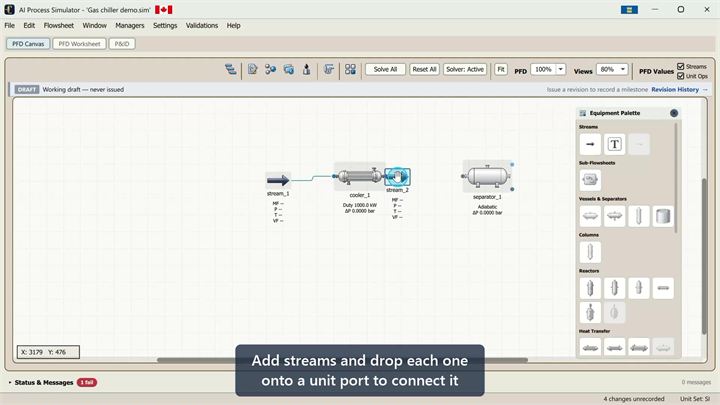Screen dimensions: 720x405
Task: Open the Flowsheet menu
Action: pos(59,26)
